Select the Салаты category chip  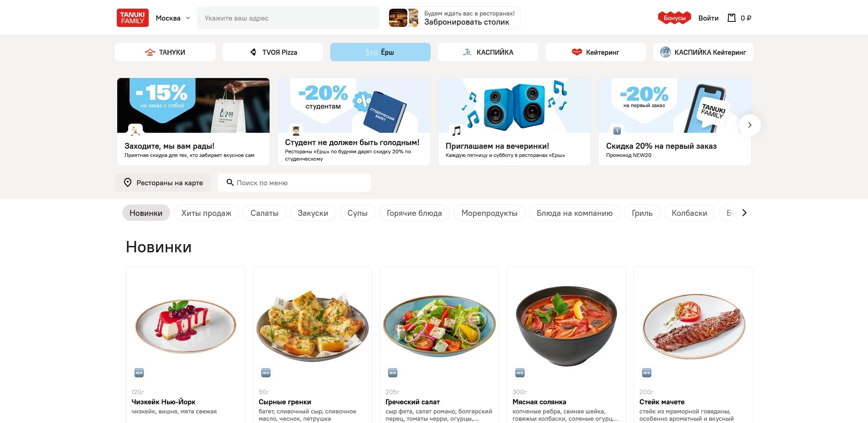point(265,213)
